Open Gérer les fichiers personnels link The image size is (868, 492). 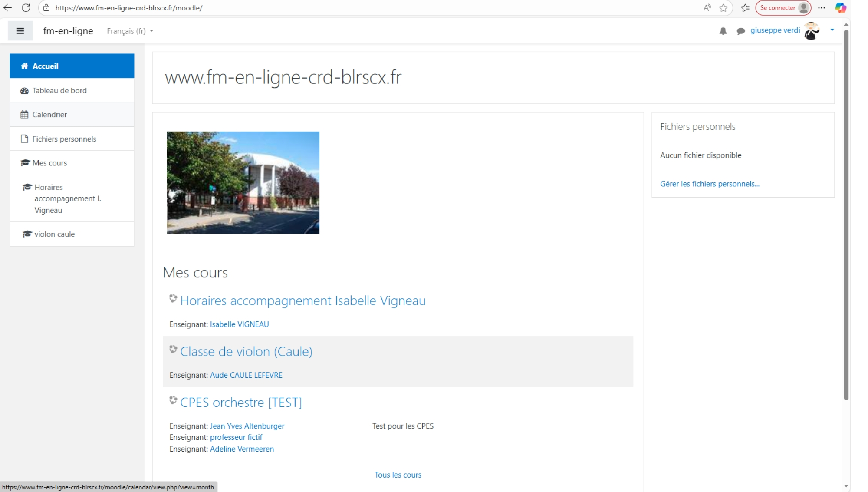click(709, 184)
